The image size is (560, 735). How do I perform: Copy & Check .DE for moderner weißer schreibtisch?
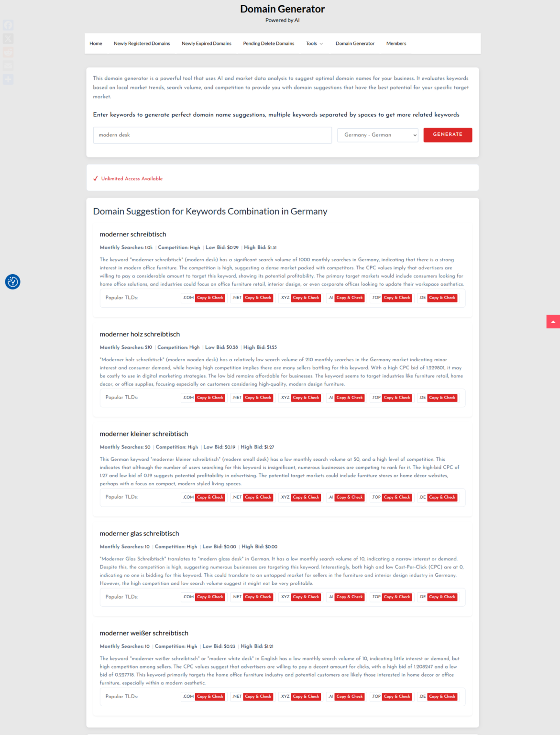pyautogui.click(x=442, y=697)
